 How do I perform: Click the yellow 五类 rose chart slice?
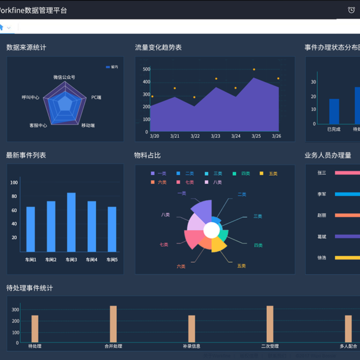pyautogui.click(x=218, y=245)
